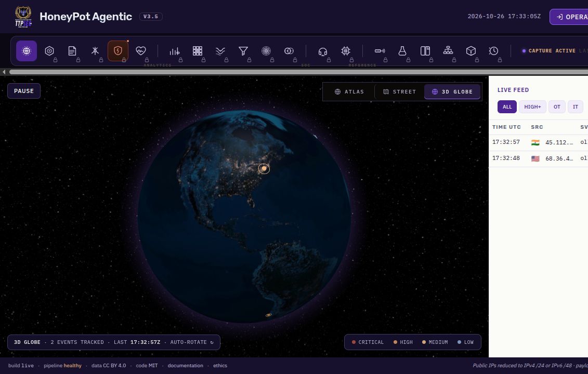Screen dimensions: 588x374
Task: Click the toolbar horizontal scrollbar
Action: click(298, 72)
